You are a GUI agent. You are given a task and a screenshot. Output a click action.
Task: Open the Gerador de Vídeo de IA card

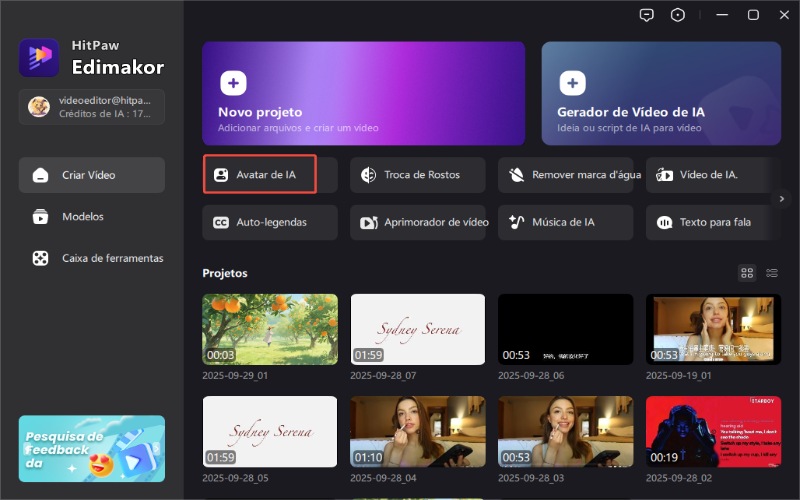point(661,93)
